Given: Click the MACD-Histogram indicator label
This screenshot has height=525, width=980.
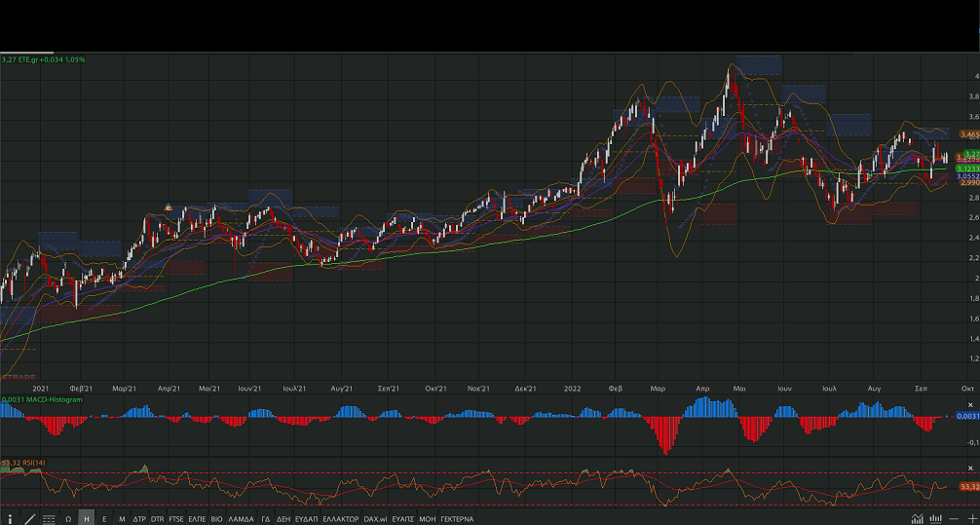Looking at the screenshot, I should (42, 399).
